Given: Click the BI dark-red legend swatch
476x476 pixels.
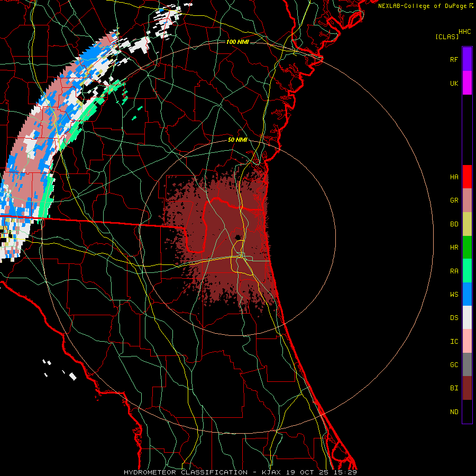Looking at the screenshot, I should pos(467,388).
